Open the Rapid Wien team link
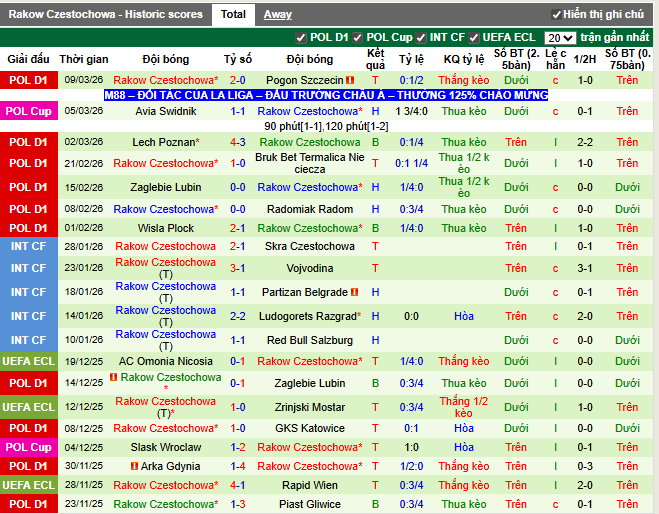Viewport: 659px width, 514px height. pos(310,485)
